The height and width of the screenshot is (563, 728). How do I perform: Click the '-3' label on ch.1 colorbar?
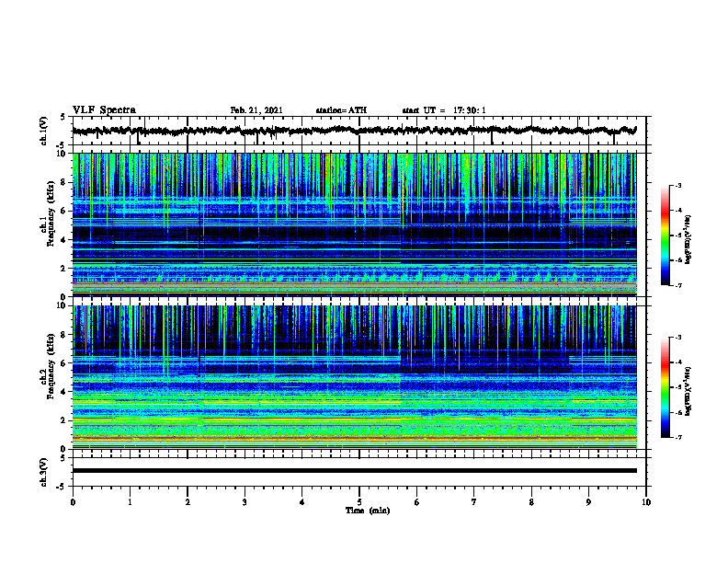(677, 186)
